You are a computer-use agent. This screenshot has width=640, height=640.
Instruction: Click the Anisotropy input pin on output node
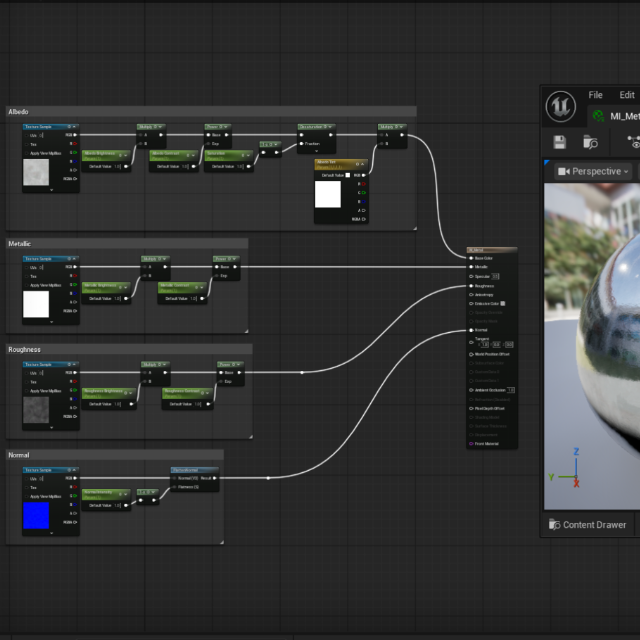tap(471, 295)
